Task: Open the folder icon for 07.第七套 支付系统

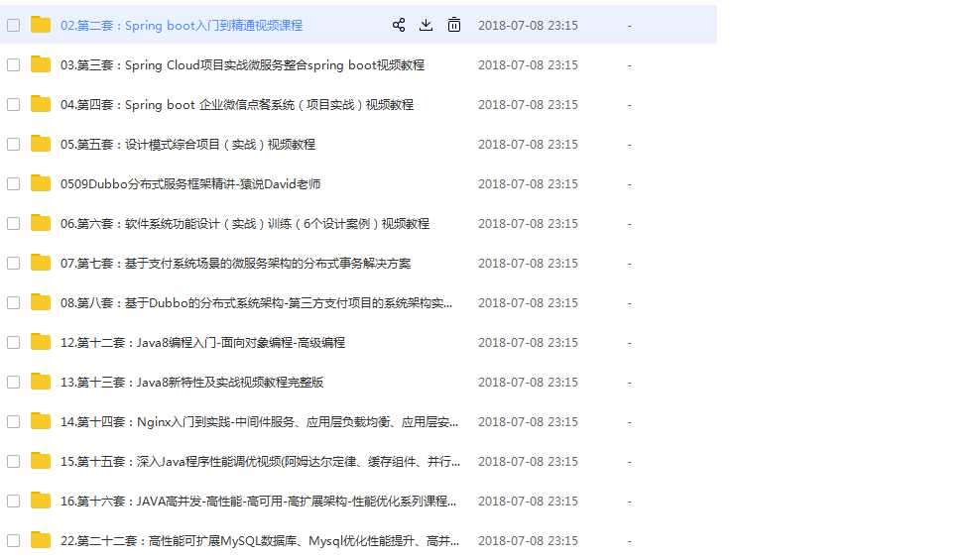Action: [41, 263]
